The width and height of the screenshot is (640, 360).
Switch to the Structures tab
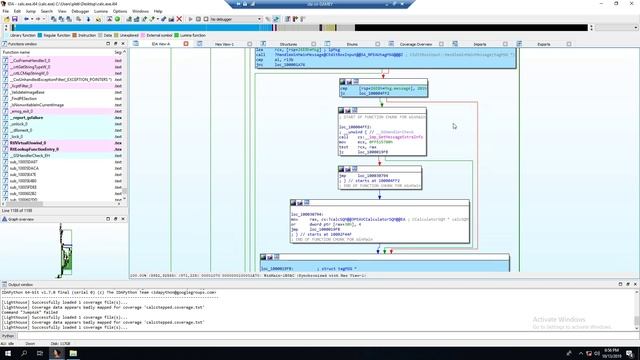tap(288, 44)
